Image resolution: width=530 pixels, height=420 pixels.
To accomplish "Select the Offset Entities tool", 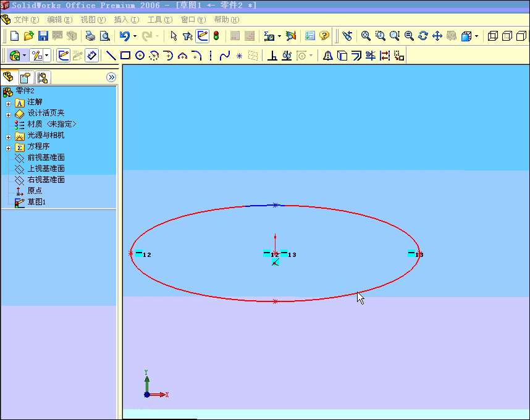I will tap(356, 56).
